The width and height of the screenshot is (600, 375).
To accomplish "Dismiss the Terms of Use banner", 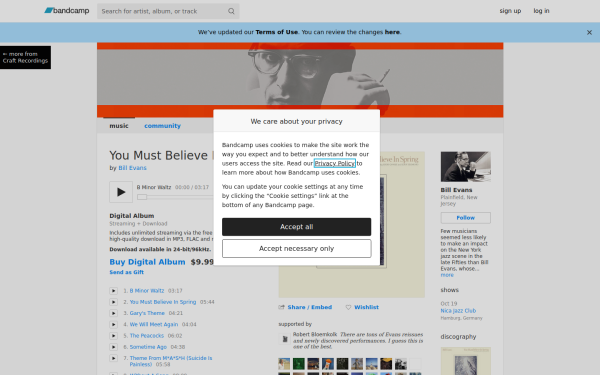I will (589, 33).
